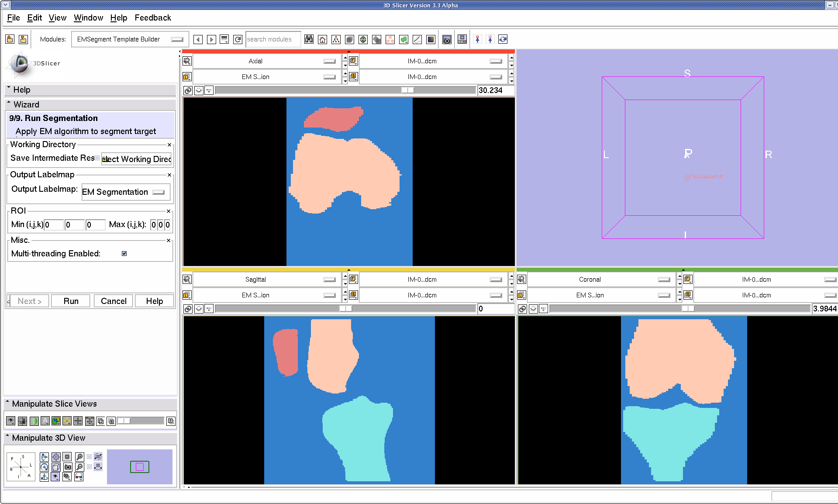838x504 pixels.
Task: Toggle Multi-threading Enabled checkbox
Action: pyautogui.click(x=124, y=254)
